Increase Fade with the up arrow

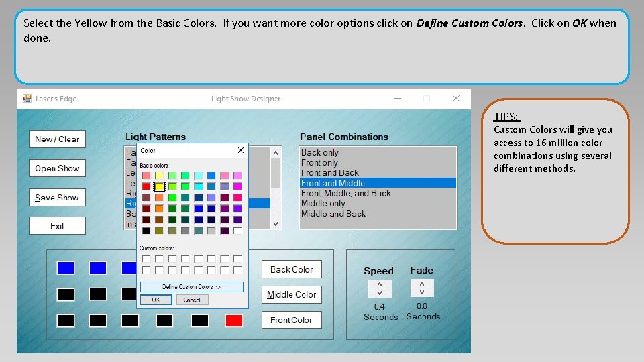pos(422,284)
